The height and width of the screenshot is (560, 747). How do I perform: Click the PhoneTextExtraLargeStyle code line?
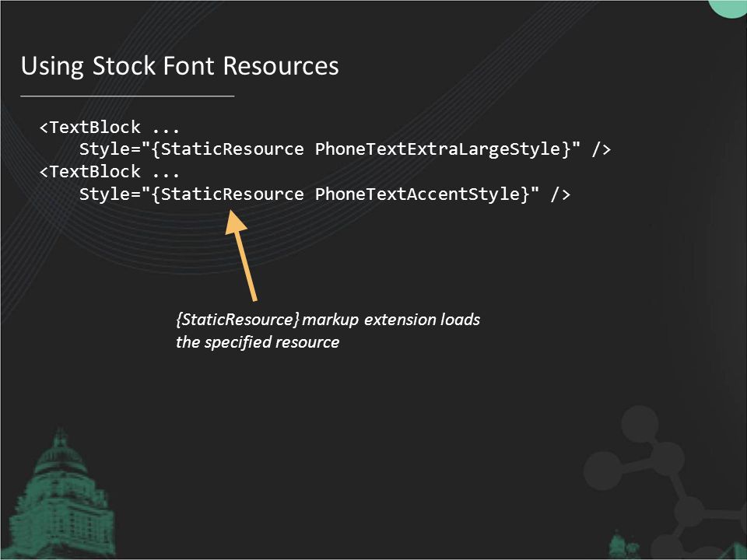pyautogui.click(x=345, y=149)
